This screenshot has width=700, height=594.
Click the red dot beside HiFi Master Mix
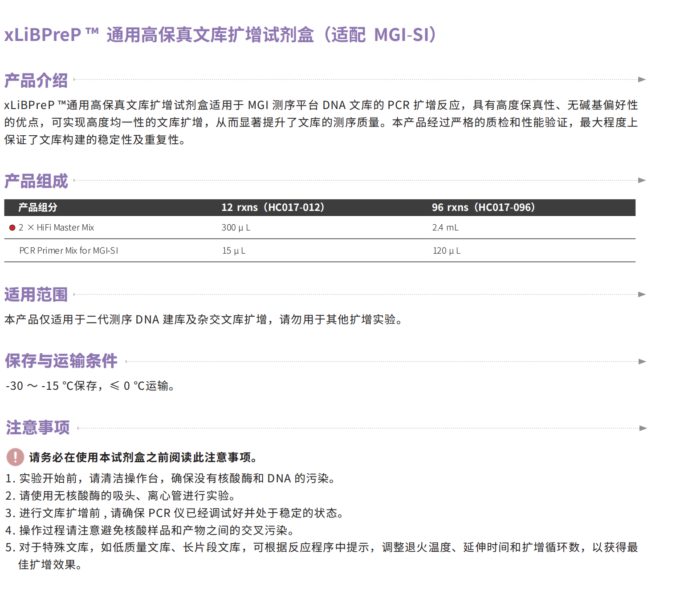point(12,228)
